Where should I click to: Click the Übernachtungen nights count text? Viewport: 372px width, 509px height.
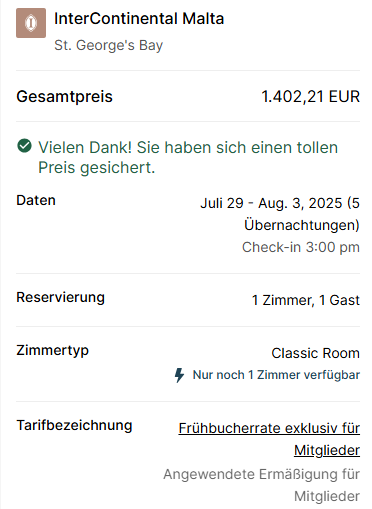coord(302,225)
